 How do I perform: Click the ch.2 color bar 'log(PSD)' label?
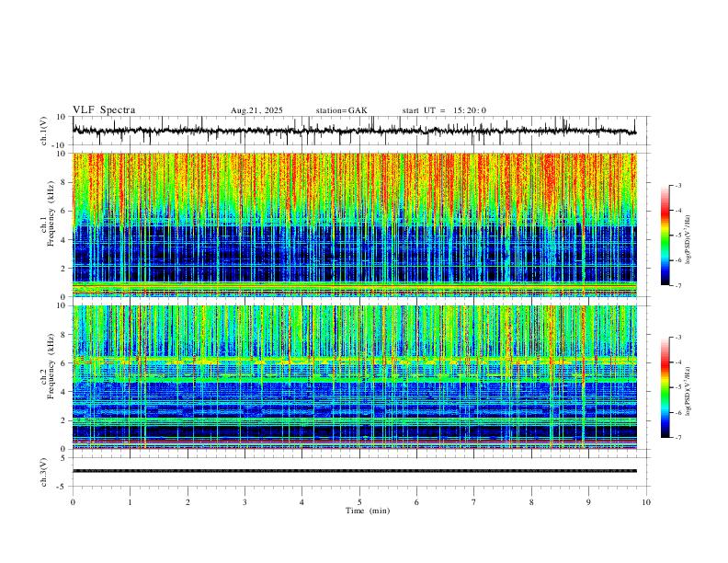point(688,391)
